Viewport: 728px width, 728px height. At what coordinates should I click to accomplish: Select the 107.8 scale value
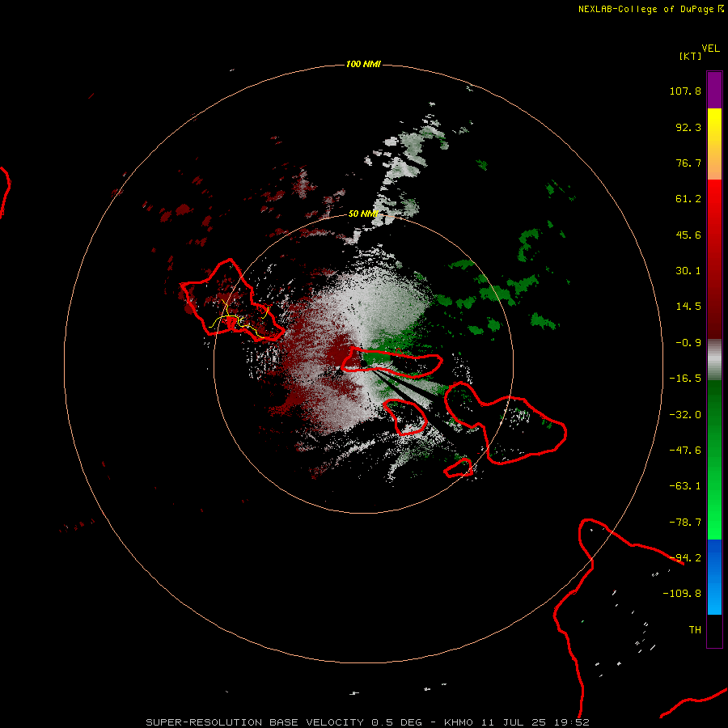tap(685, 91)
